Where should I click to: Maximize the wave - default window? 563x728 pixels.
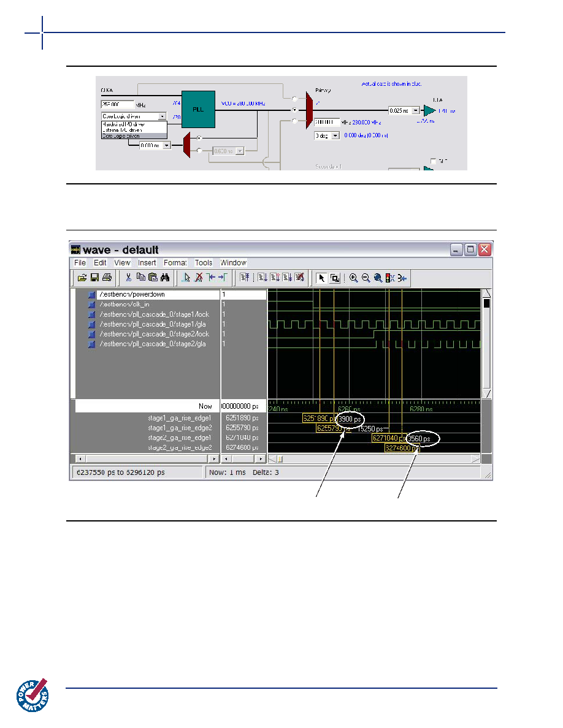(x=470, y=249)
